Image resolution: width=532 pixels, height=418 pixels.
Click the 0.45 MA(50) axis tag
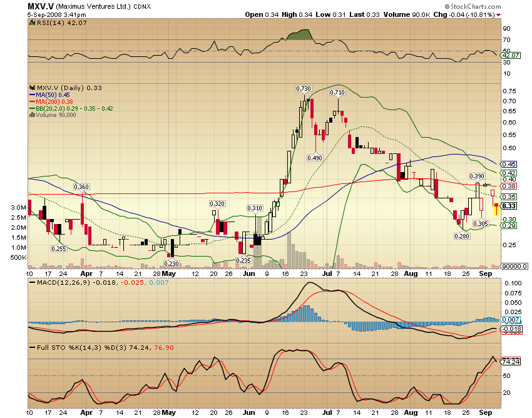(509, 164)
